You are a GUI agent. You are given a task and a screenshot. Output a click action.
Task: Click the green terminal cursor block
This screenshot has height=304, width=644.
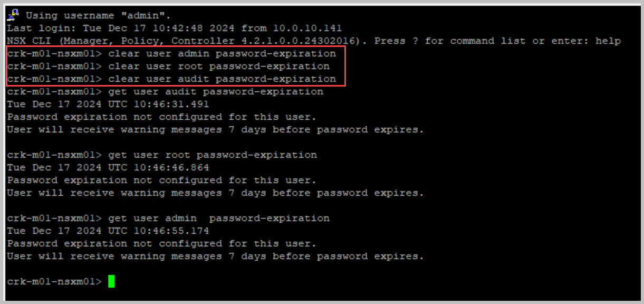pyautogui.click(x=111, y=281)
